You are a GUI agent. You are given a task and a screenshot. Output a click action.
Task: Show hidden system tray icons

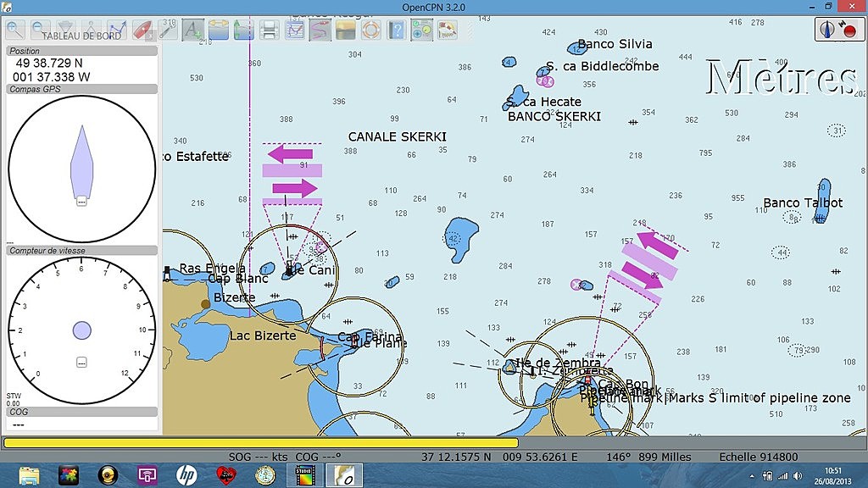(752, 476)
